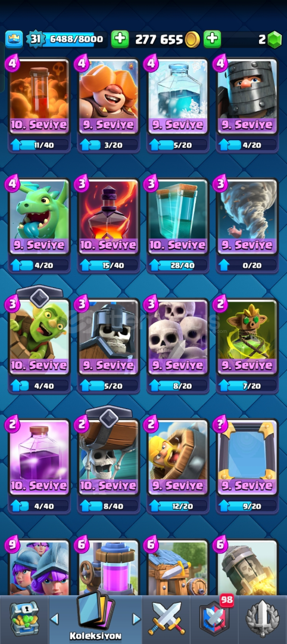This screenshot has width=287, height=644.
Task: Open the crossed swords battle tab
Action: coord(167,618)
